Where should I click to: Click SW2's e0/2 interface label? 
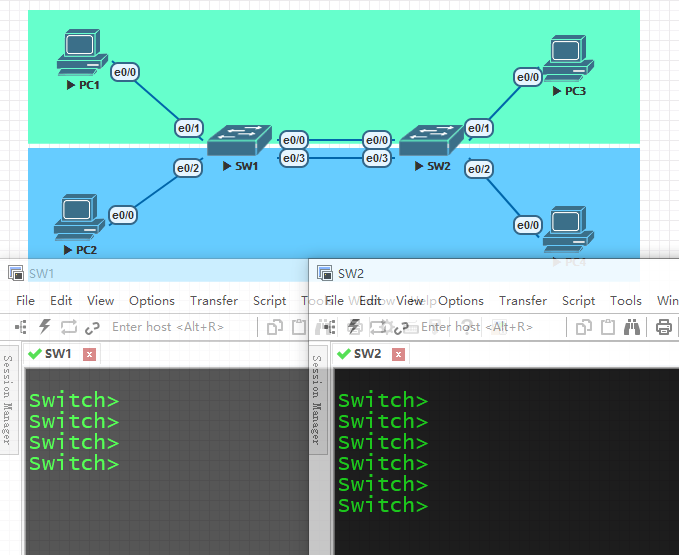[x=479, y=169]
